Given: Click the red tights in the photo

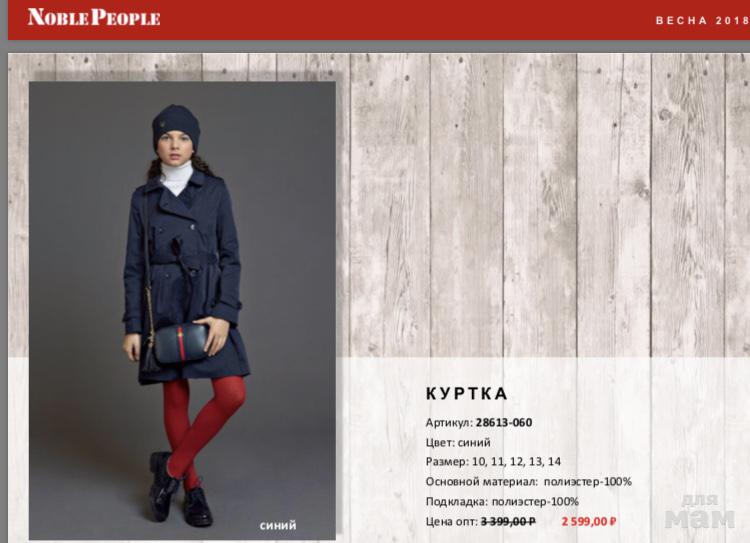Looking at the screenshot, I should click(203, 426).
